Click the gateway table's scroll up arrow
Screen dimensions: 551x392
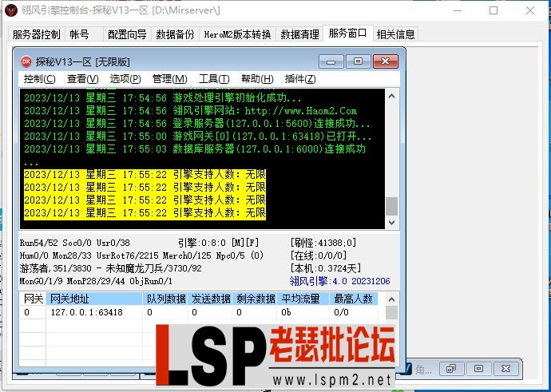click(392, 299)
